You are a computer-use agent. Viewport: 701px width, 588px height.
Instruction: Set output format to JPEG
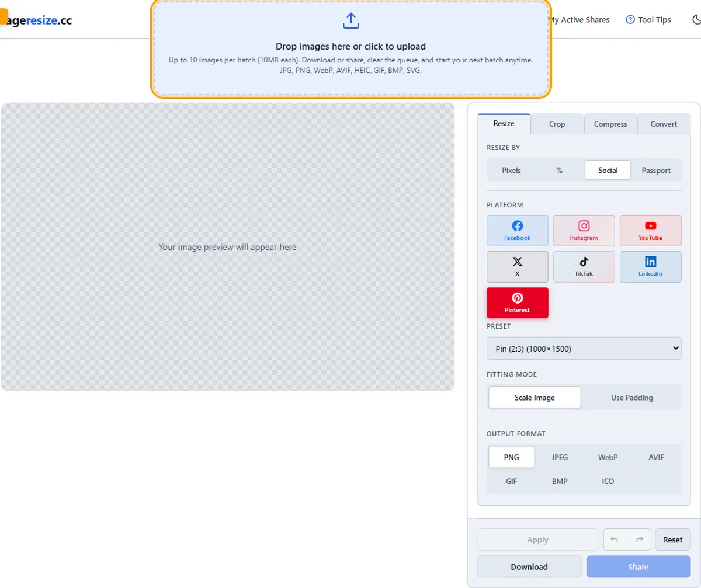(560, 457)
